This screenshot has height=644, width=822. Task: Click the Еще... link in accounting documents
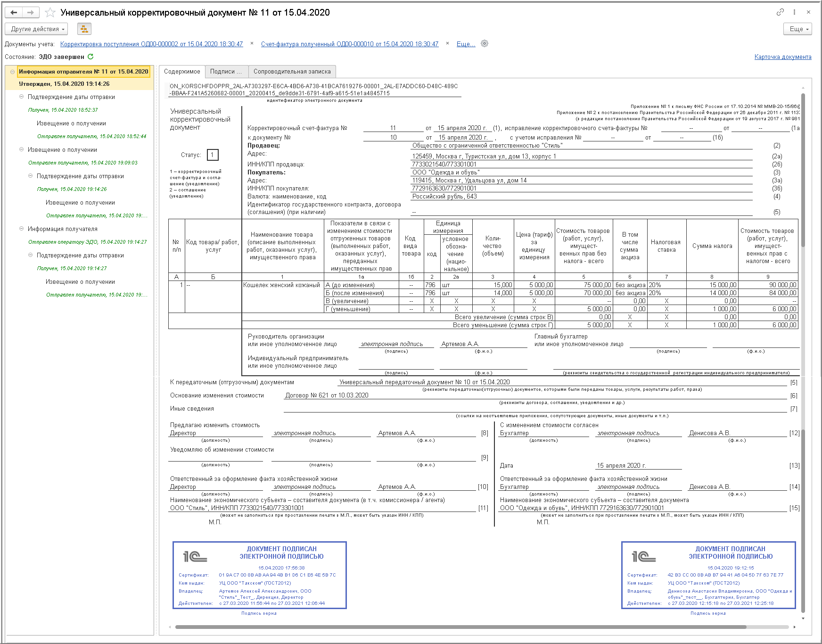pos(466,44)
